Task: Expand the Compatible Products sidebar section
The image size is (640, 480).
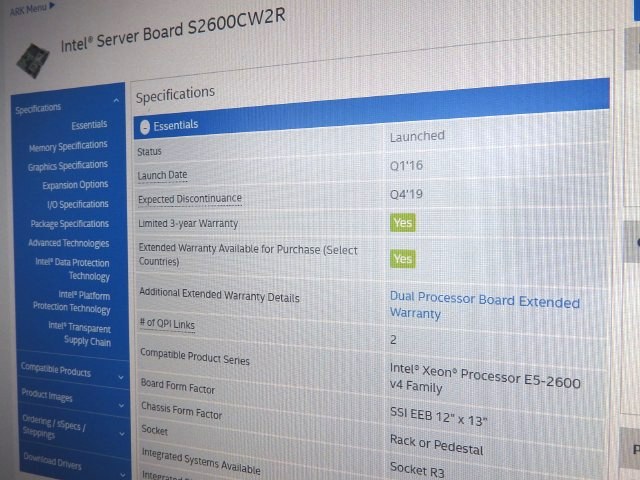Action: pyautogui.click(x=56, y=370)
